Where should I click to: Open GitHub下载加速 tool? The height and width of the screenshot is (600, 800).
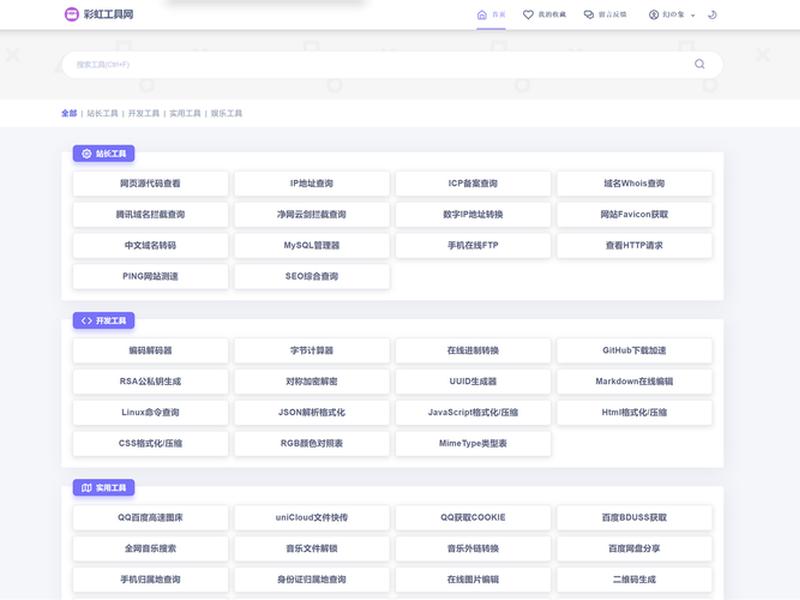(634, 351)
